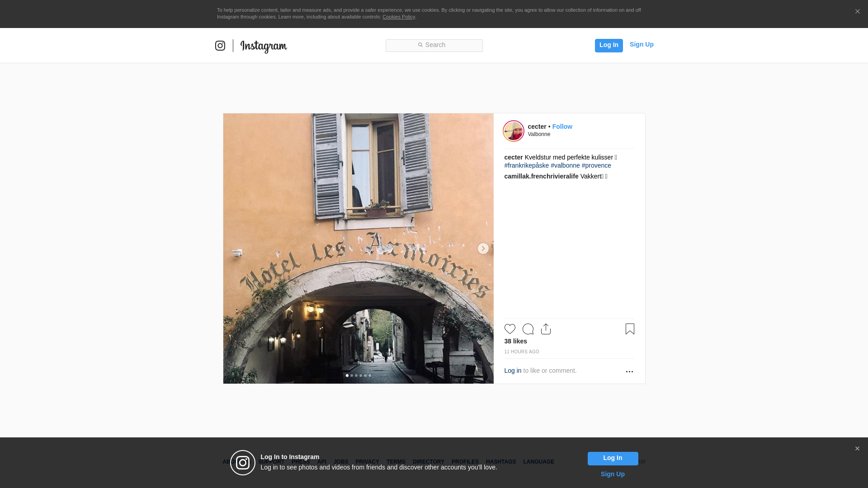Dismiss the cookie notice banner
The width and height of the screenshot is (868, 488).
click(857, 12)
